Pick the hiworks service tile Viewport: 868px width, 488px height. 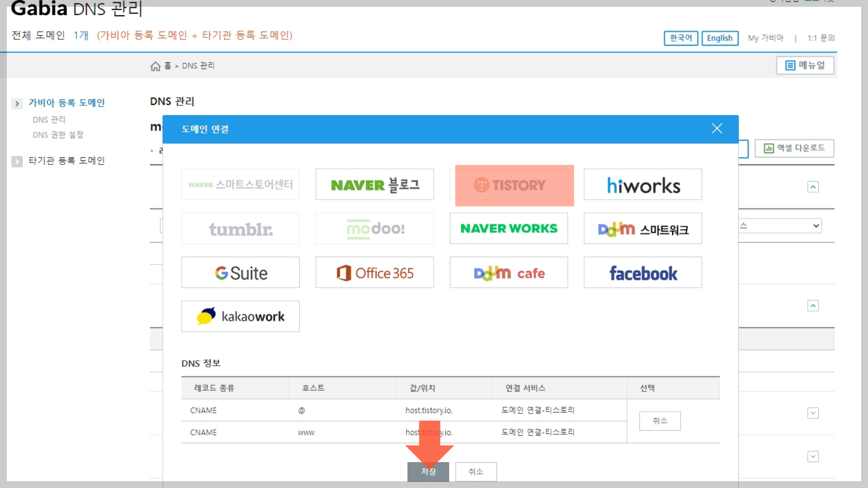click(642, 185)
